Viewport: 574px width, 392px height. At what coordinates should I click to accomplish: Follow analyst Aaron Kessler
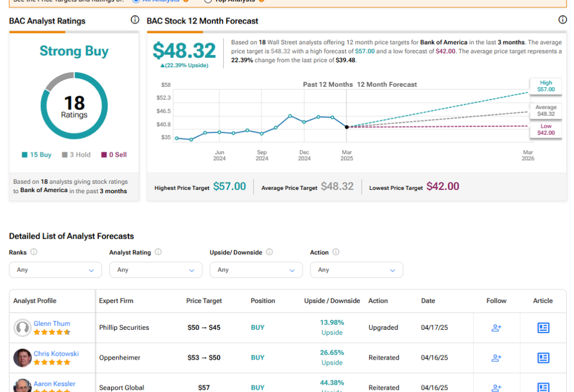point(497,388)
